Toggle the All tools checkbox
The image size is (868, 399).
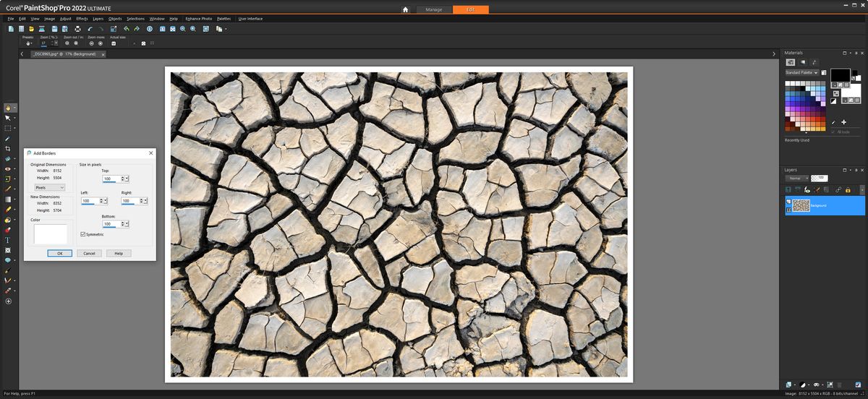[833, 132]
